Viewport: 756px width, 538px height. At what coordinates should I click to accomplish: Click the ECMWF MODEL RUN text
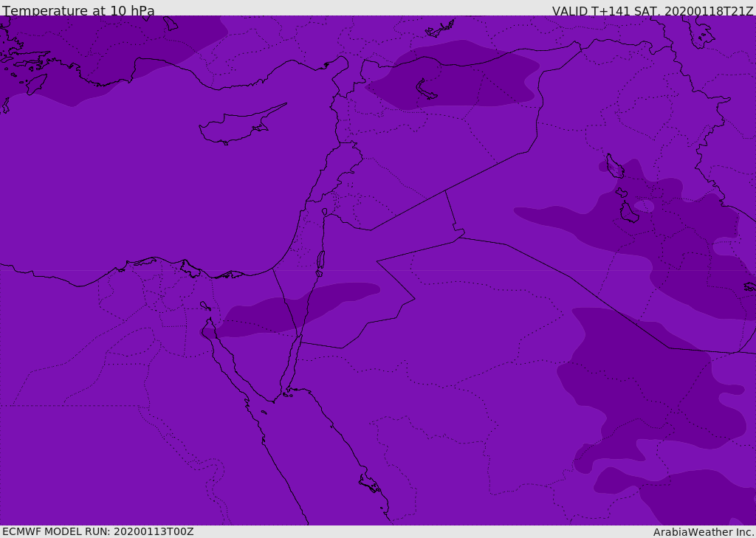pos(98,532)
